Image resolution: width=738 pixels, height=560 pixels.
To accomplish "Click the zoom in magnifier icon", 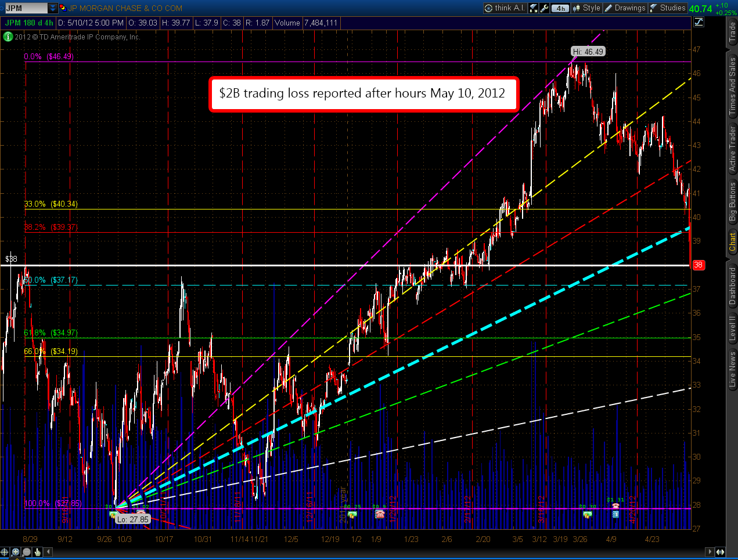I will [16, 552].
